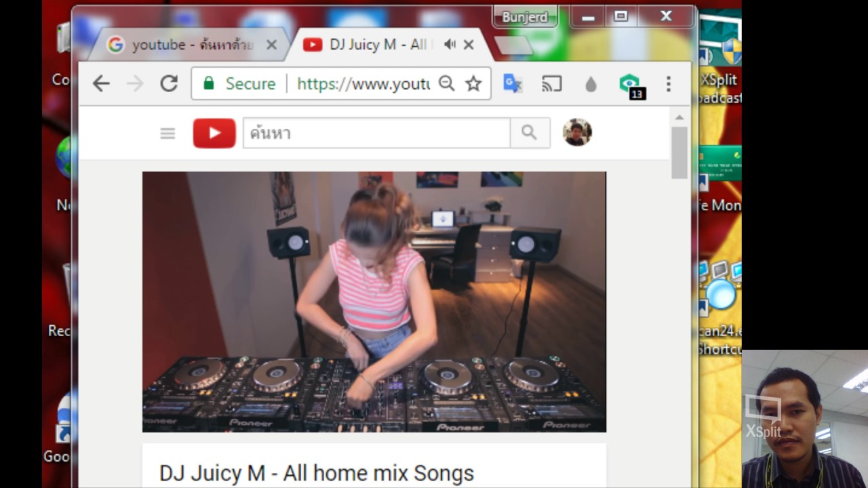The image size is (868, 488).
Task: Click the DJ Juicy M video player
Action: [x=374, y=302]
